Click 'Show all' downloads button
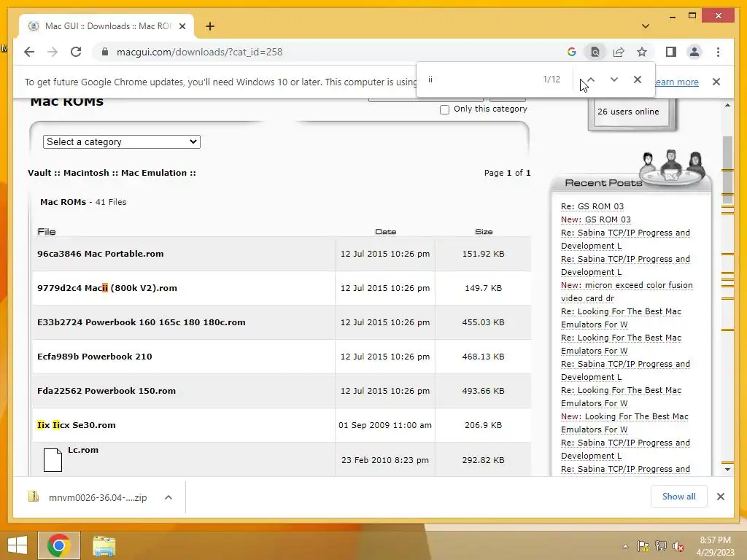 (x=679, y=497)
